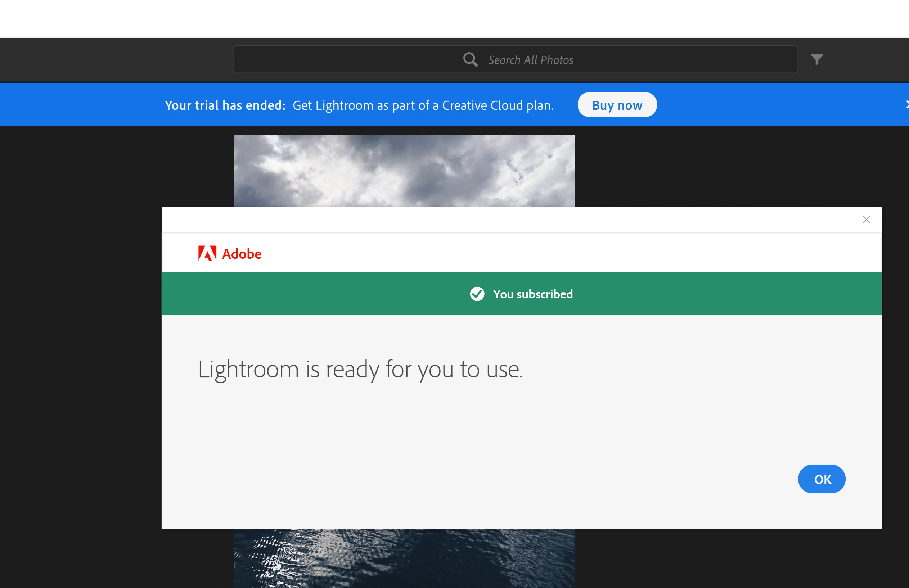Dismiss the blue trial banner
This screenshot has width=909, height=588.
[x=906, y=105]
